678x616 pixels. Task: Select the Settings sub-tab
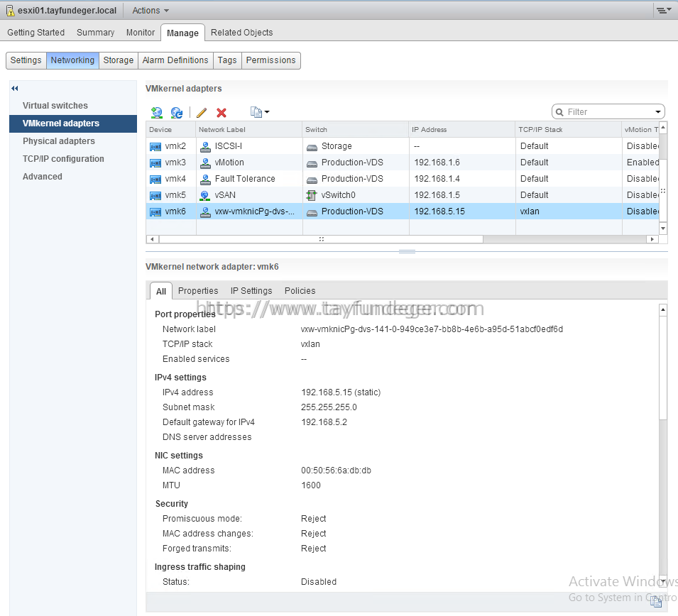point(26,60)
